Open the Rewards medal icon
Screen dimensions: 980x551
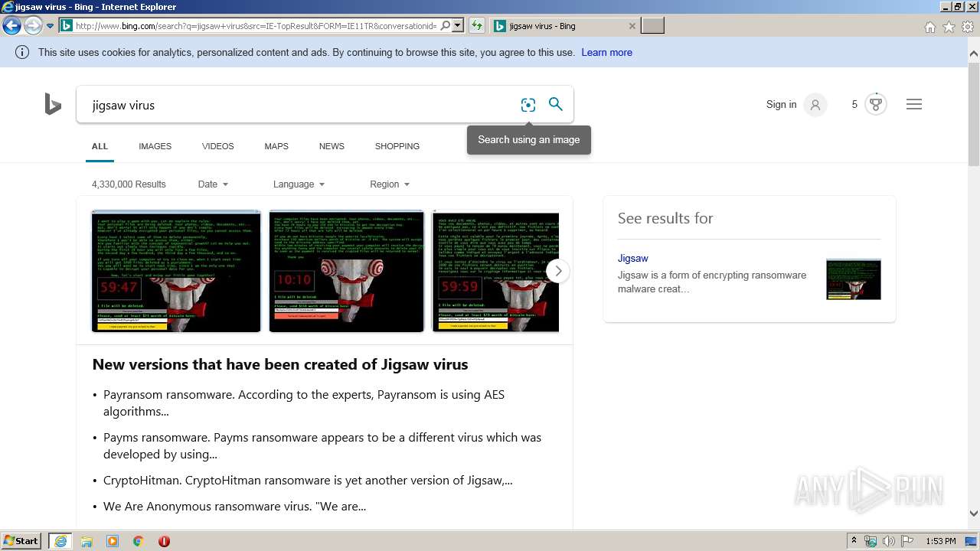tap(876, 104)
